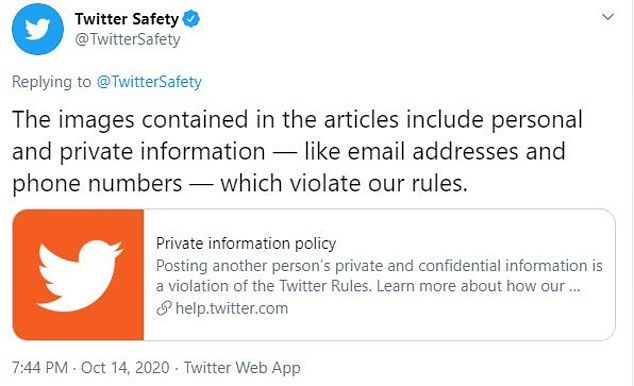The image size is (634, 386).
Task: Click the card description about Posting another person's
Action: pyautogui.click(x=379, y=276)
